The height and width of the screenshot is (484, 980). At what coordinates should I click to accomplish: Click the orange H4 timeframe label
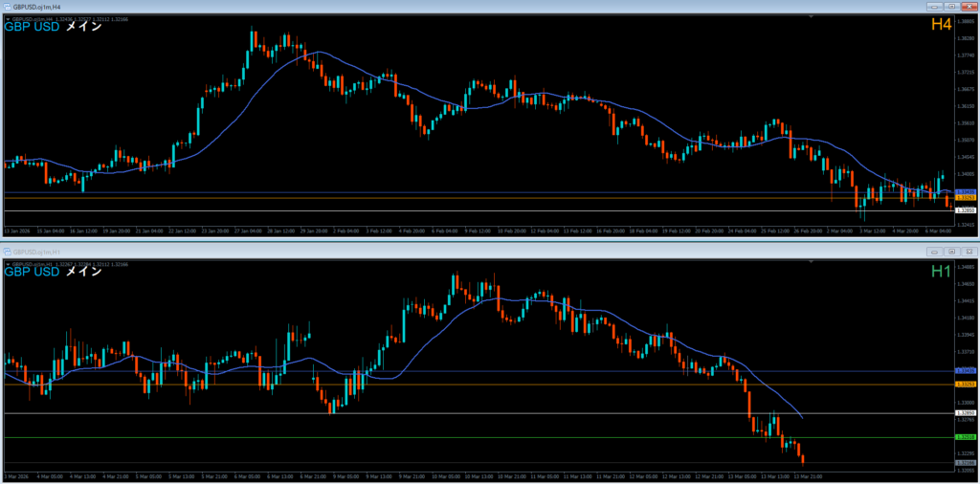click(x=941, y=25)
